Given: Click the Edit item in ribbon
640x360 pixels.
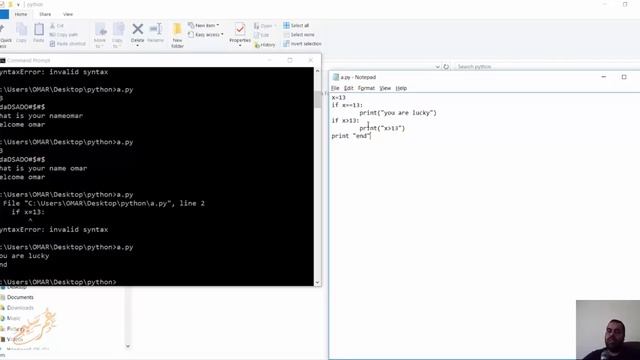Looking at the screenshot, I should (262, 35).
